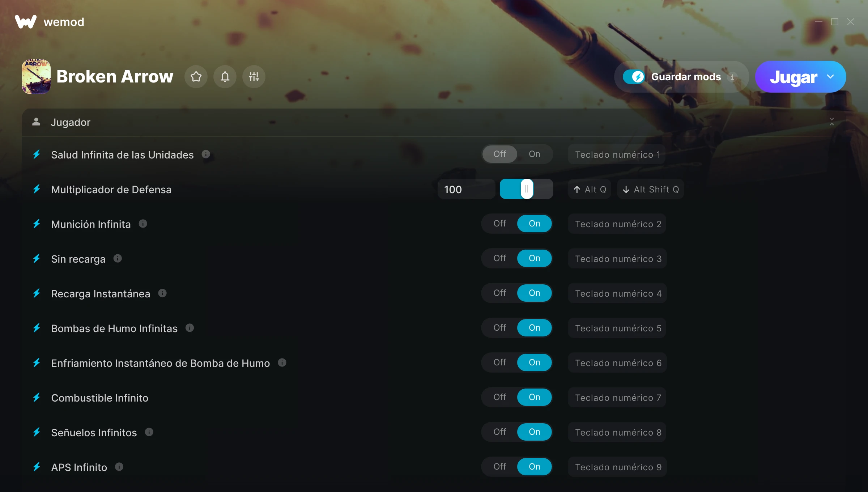Screen dimensions: 868x492
Task: Click the Multiplicador de Defensa slider handle
Action: coord(527,189)
